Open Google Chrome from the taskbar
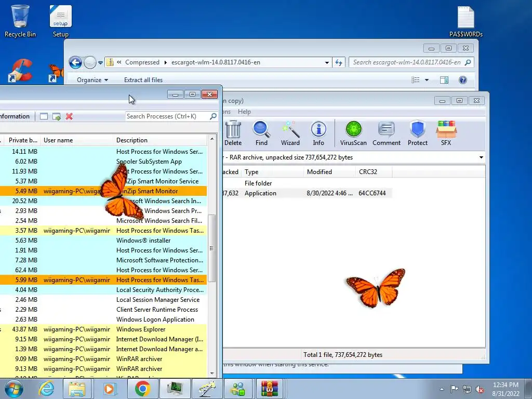 tap(142, 389)
